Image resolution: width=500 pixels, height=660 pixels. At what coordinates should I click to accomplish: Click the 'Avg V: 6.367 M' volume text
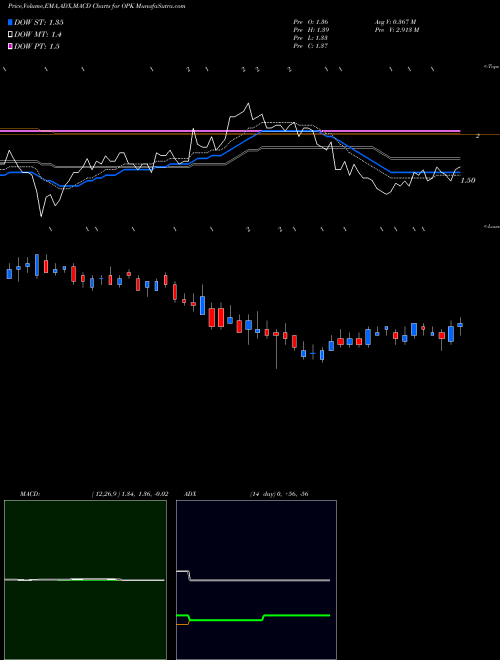point(395,22)
